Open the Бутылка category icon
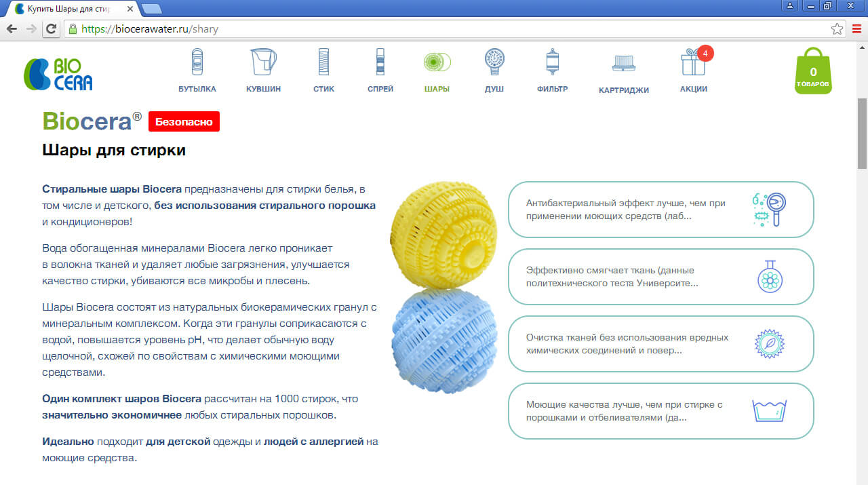The width and height of the screenshot is (868, 485). click(x=197, y=62)
